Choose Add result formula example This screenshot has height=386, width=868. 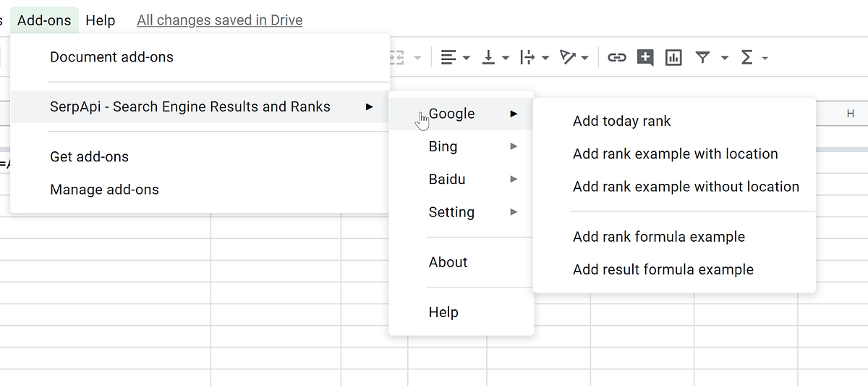coord(674,269)
